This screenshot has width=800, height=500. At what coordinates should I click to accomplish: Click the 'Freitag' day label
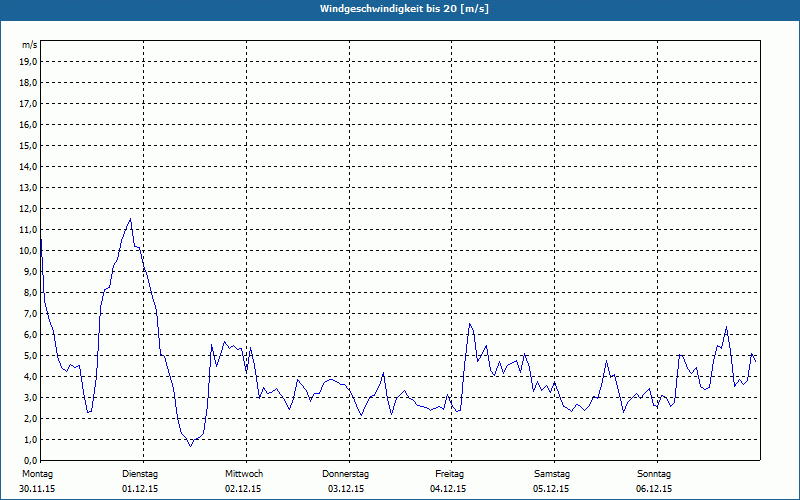pos(449,474)
